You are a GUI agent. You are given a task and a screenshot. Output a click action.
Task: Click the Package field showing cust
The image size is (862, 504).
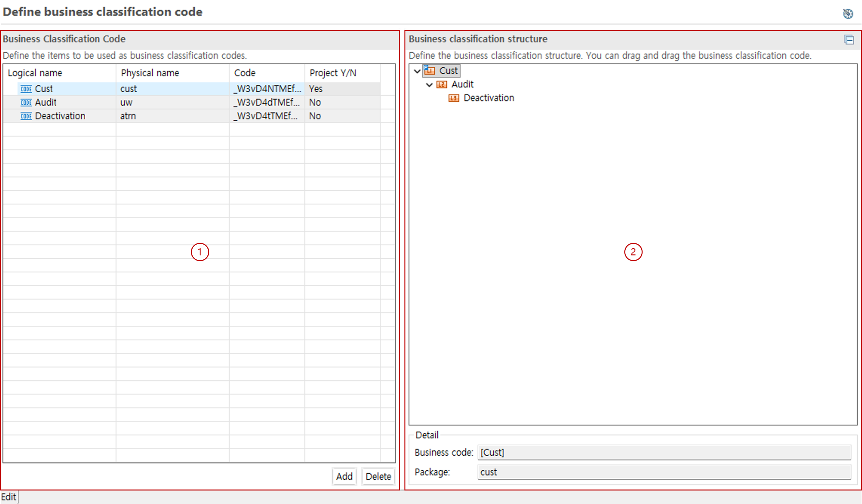point(664,472)
